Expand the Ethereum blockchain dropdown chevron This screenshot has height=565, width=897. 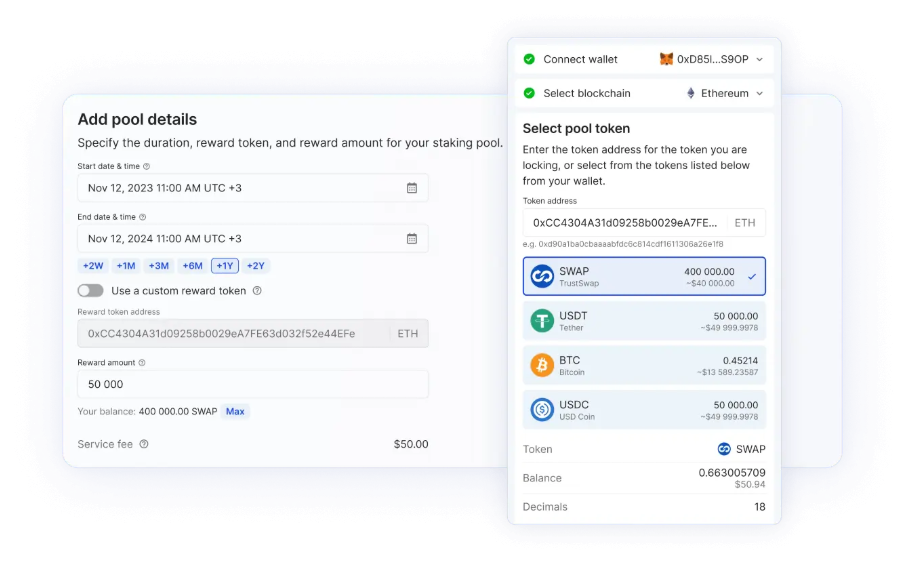[x=760, y=93]
